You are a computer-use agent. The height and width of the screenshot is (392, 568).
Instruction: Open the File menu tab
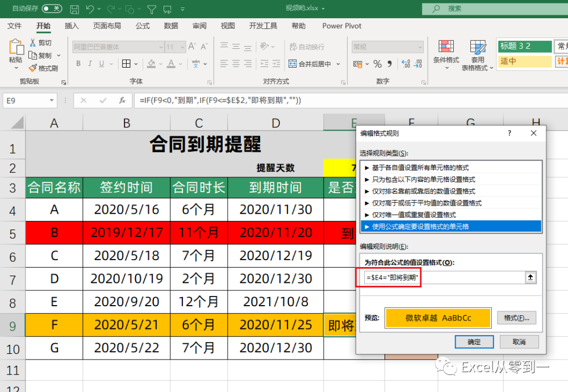pyautogui.click(x=15, y=26)
